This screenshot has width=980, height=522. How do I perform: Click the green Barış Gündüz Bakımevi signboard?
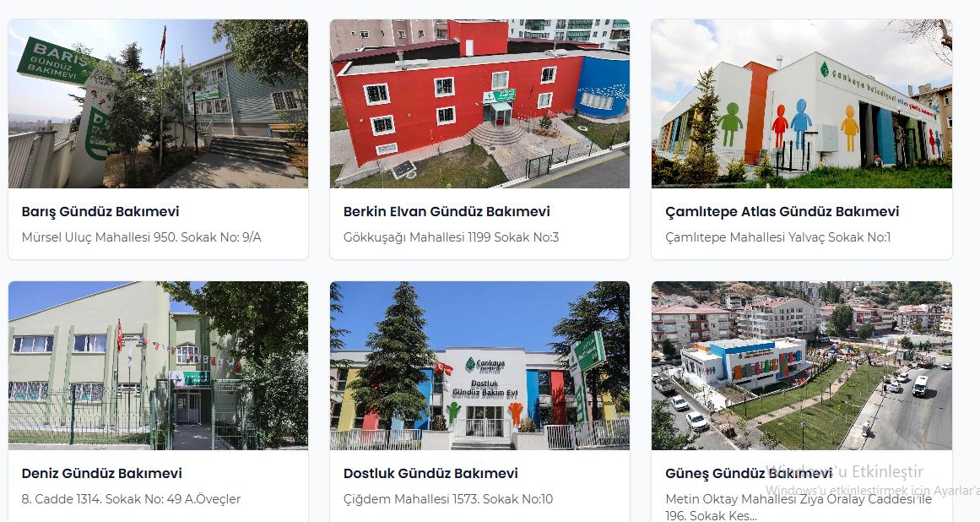[55, 61]
